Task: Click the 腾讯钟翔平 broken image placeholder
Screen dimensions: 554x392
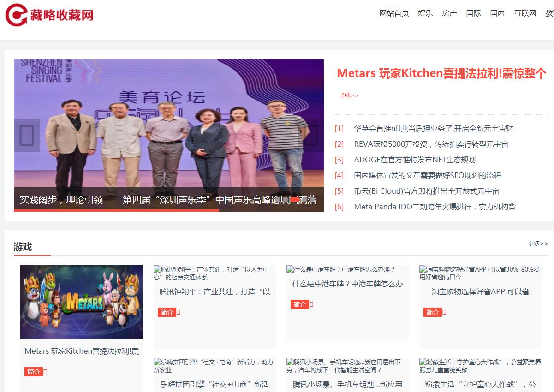Action: coord(214,273)
